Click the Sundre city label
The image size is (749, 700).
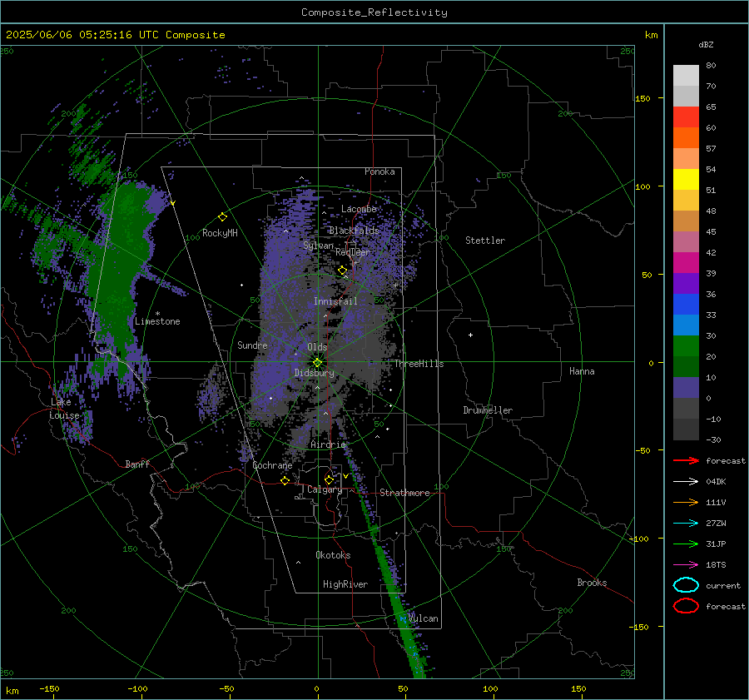[252, 345]
